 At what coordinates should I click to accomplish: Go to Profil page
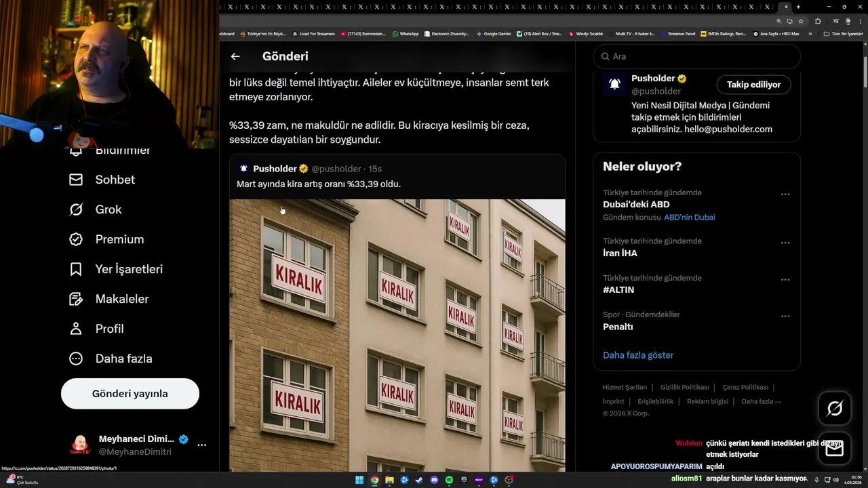(x=96, y=329)
